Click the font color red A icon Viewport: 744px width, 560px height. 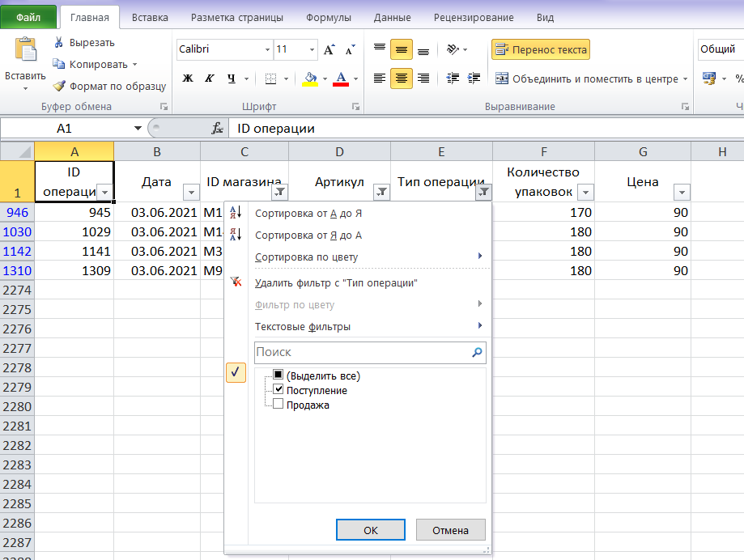tap(341, 78)
